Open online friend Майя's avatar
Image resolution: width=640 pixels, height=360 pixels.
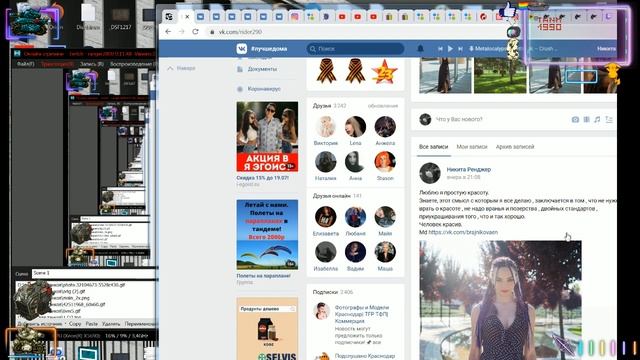coord(385,217)
